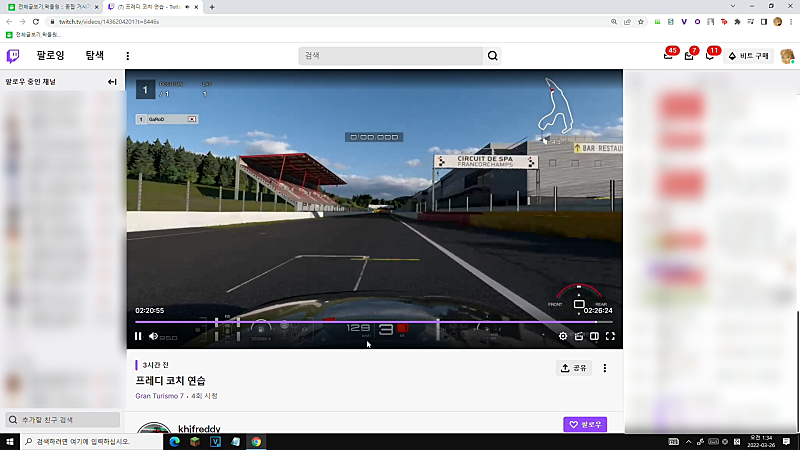Open notifications bell with 11 badge
Screen dimensions: 800x450
point(710,56)
